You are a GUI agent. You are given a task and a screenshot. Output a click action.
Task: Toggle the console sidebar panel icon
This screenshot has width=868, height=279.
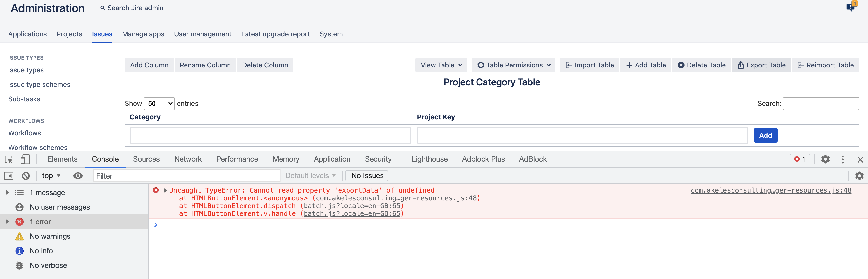9,176
